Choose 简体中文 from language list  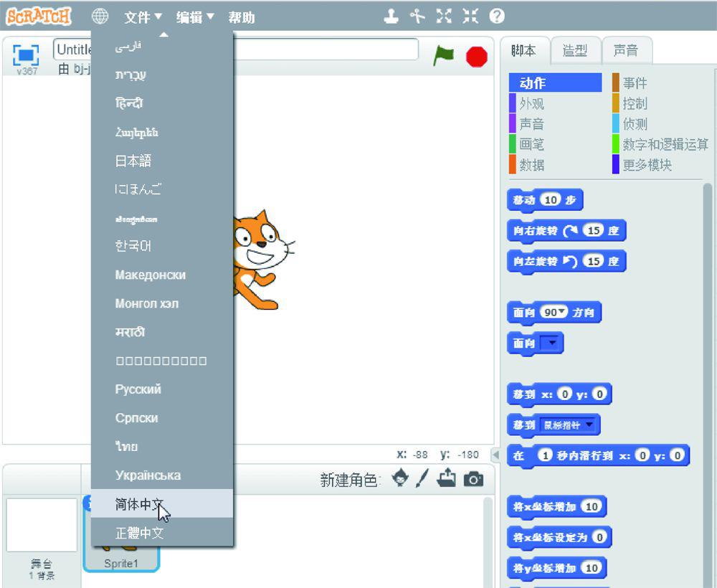(x=162, y=503)
